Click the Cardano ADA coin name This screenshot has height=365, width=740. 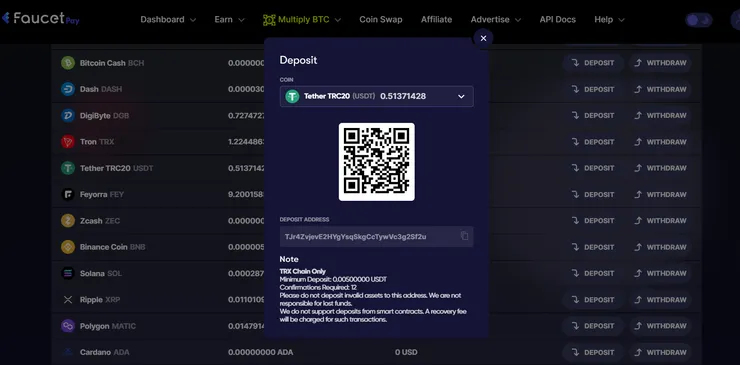[x=104, y=352]
